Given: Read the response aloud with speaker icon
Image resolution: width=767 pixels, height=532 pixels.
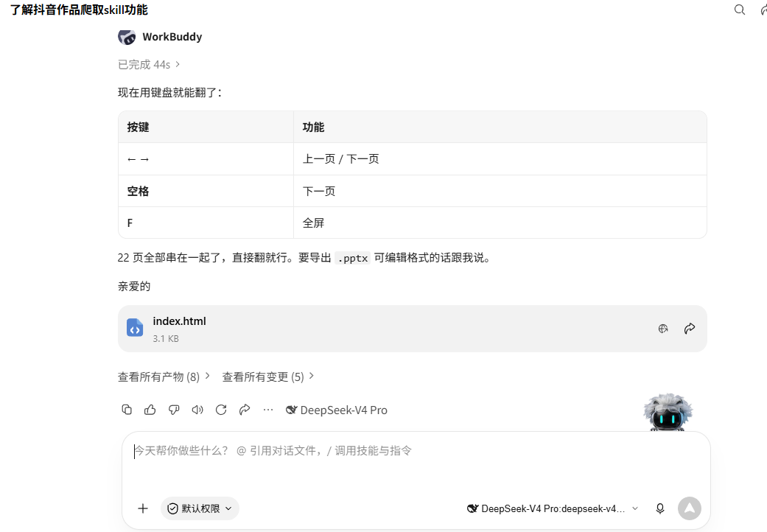Looking at the screenshot, I should (197, 410).
